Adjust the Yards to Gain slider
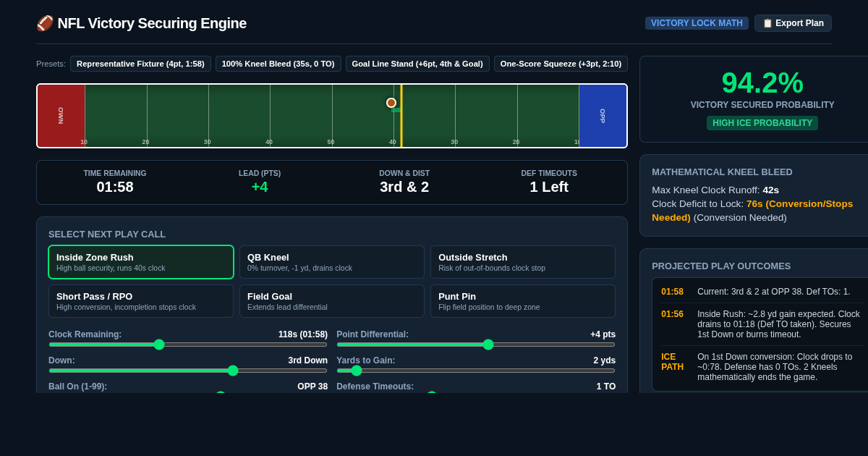Screen dimensions: 868x456 (x=476, y=371)
